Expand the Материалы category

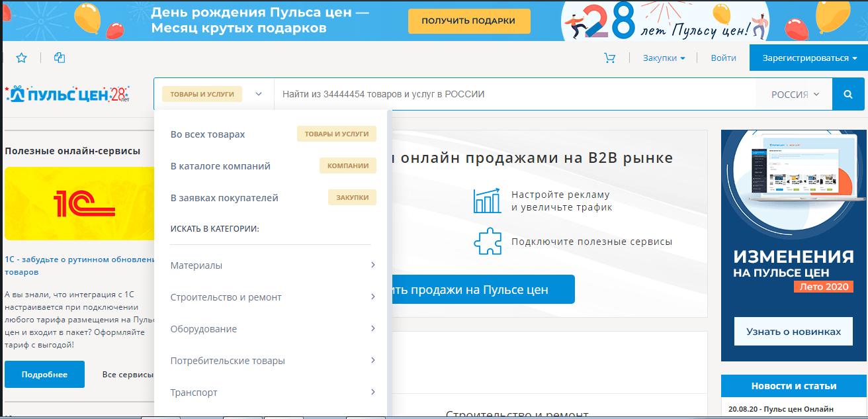pos(272,265)
